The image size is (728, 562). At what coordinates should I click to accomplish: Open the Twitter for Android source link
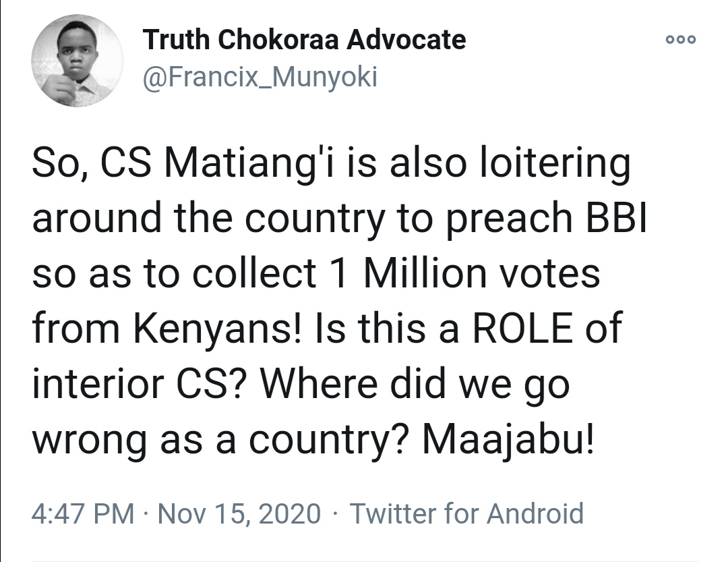(x=466, y=513)
